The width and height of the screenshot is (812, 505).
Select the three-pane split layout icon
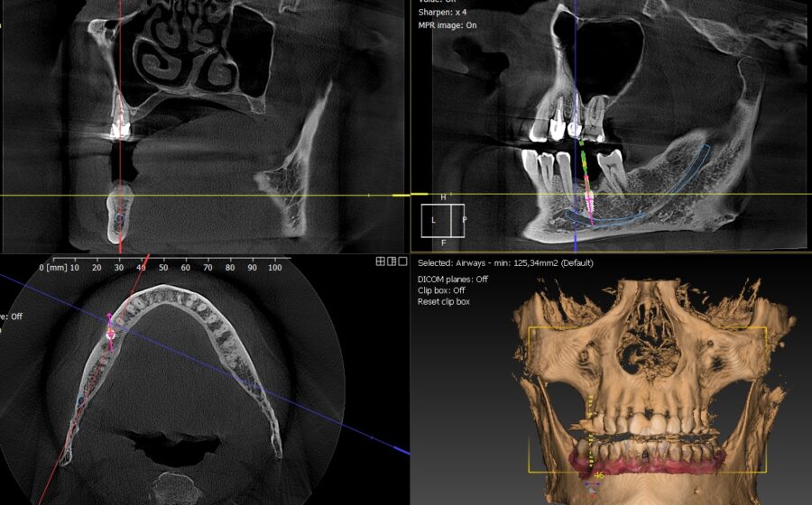pos(392,262)
